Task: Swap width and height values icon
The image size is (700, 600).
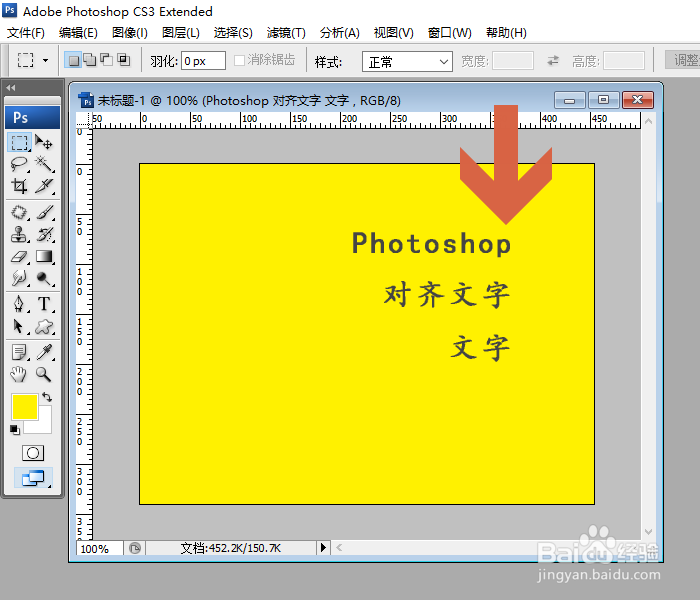Action: coord(553,60)
